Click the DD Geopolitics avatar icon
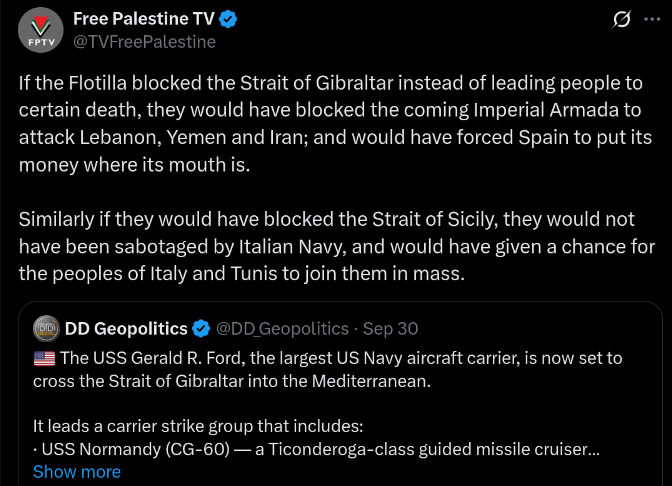This screenshot has height=486, width=672. click(46, 328)
